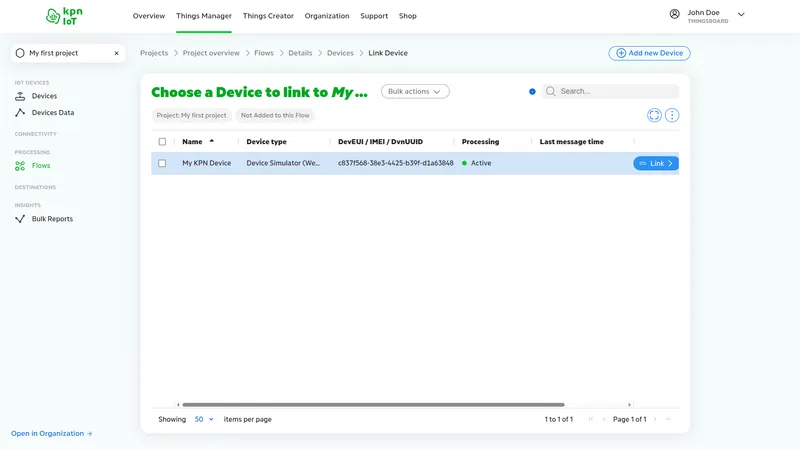Click the horizontal table scrollbar
The image size is (800, 450).
(x=373, y=405)
